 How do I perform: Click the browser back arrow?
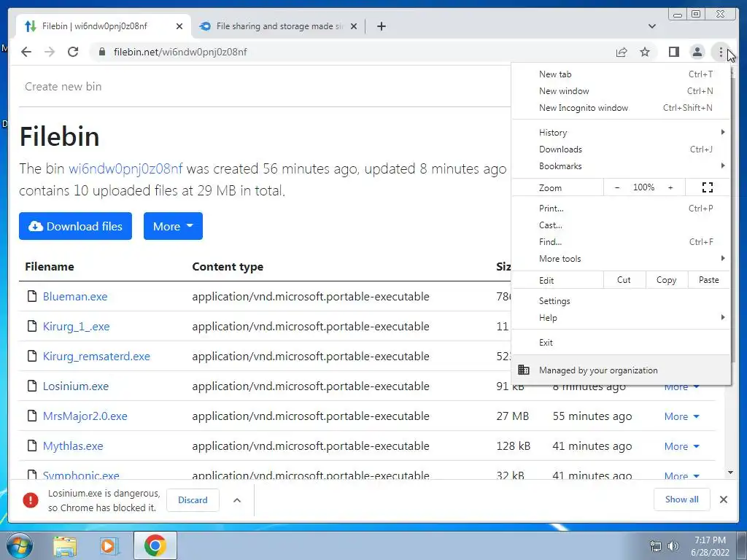tap(26, 52)
